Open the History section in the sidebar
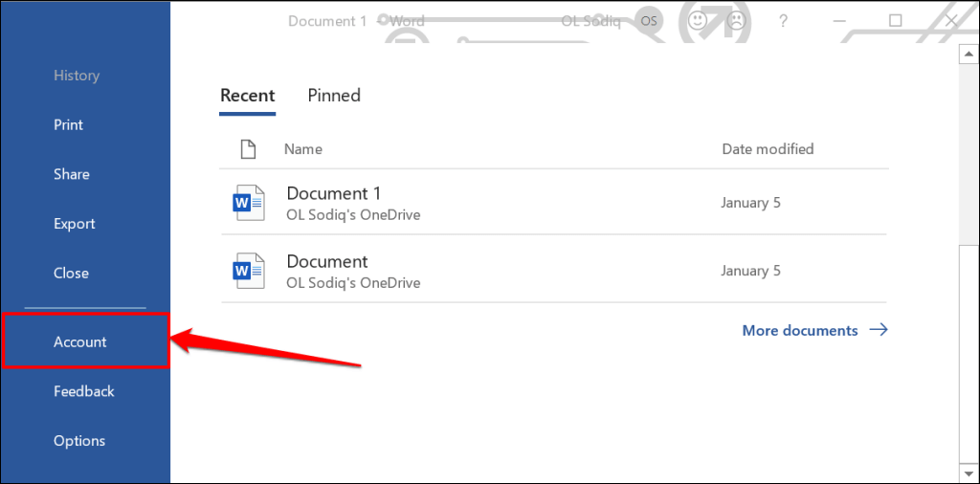Screen dimensions: 980x484 pos(77,76)
